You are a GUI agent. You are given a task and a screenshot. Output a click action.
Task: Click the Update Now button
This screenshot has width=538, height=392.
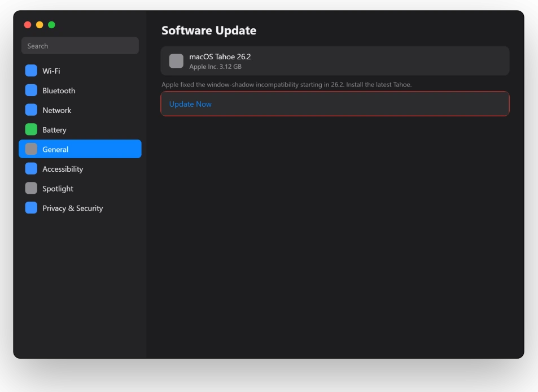pos(335,104)
